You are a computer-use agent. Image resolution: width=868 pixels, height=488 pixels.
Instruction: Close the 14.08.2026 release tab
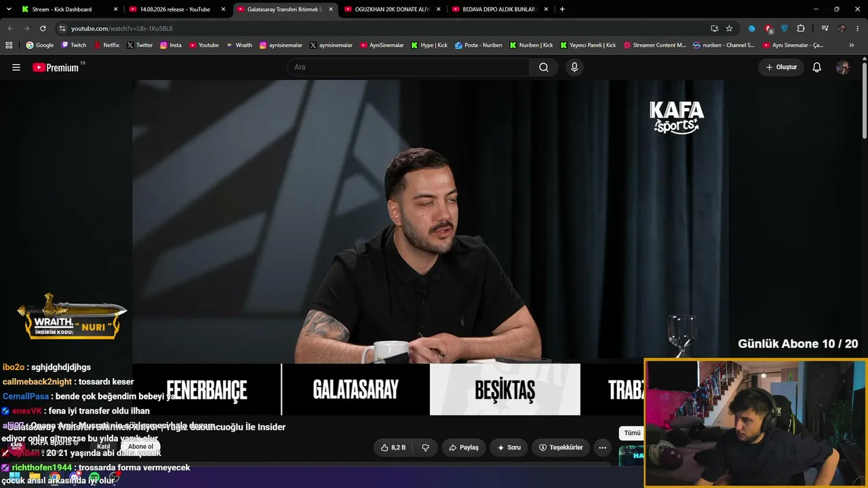coord(223,9)
